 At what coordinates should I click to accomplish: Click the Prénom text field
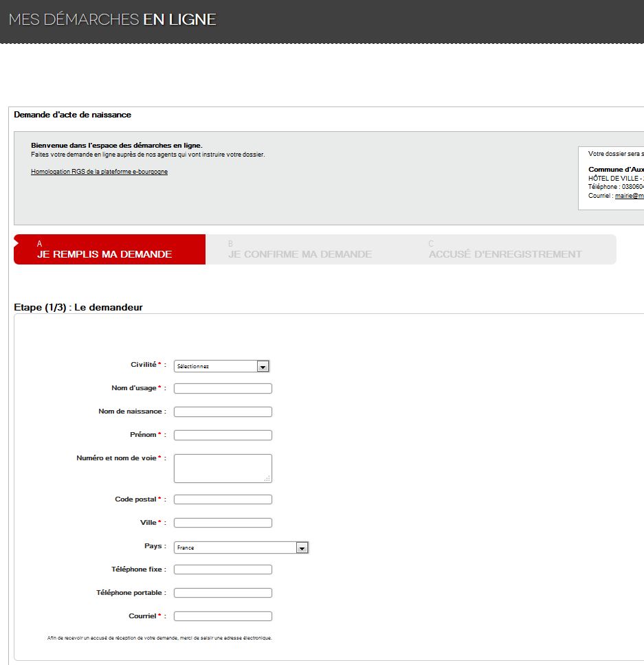click(x=223, y=436)
